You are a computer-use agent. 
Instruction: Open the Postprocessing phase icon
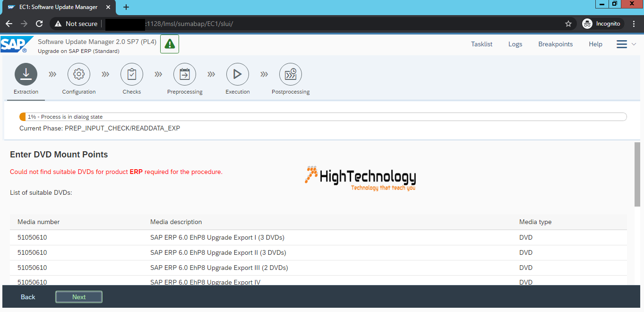point(291,74)
